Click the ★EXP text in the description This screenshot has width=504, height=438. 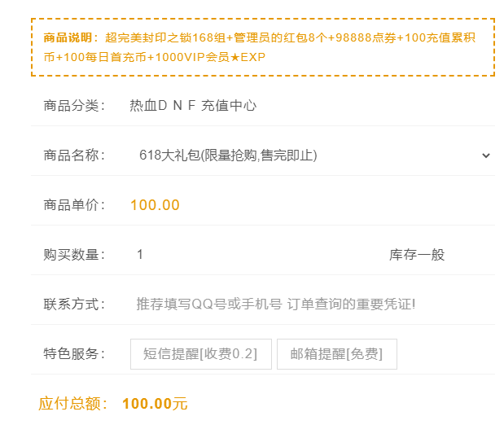pos(248,57)
